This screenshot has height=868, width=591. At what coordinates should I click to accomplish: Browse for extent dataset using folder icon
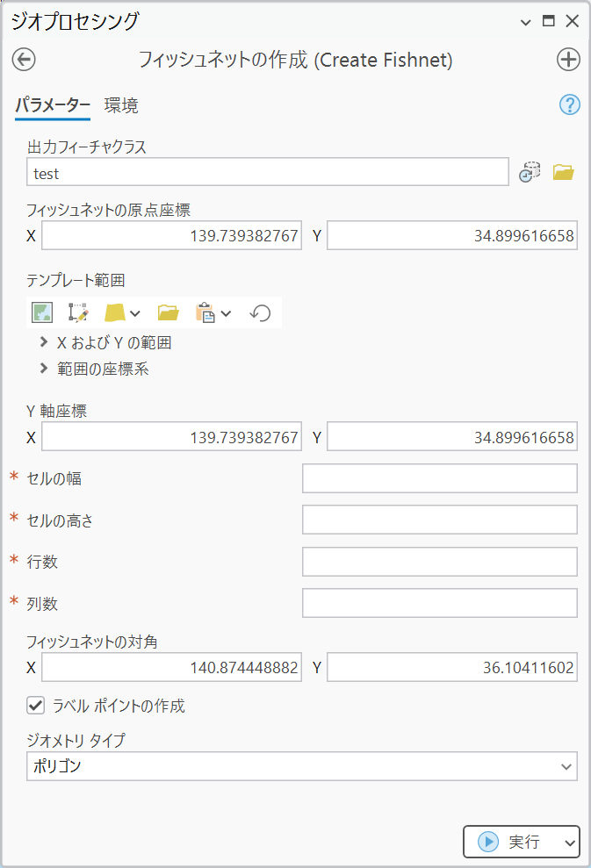point(168,312)
